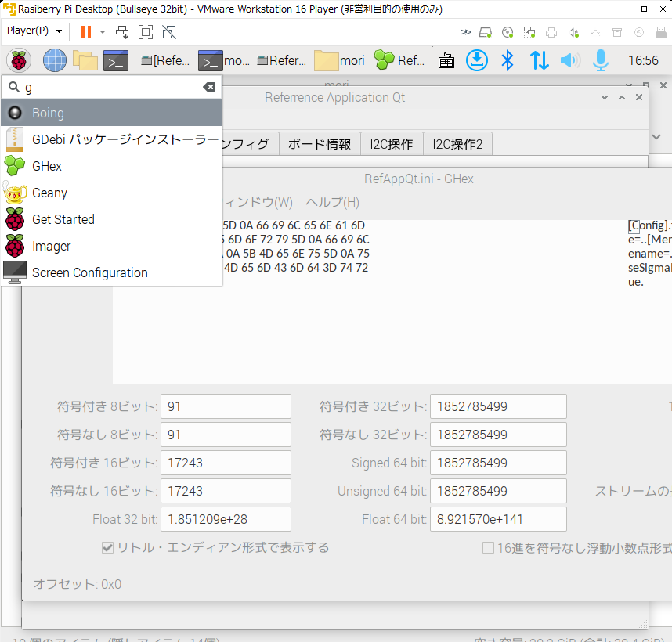Open the microphone input control
The width and height of the screenshot is (672, 642).
[x=601, y=60]
